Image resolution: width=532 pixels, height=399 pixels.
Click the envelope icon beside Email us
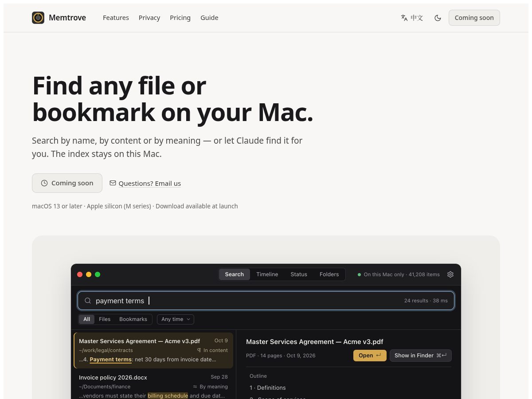[x=113, y=183]
